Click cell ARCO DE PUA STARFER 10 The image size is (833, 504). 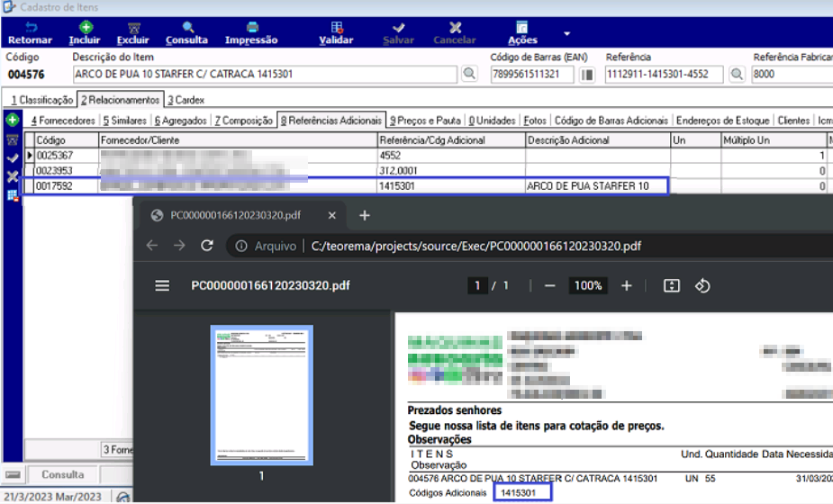coord(598,186)
